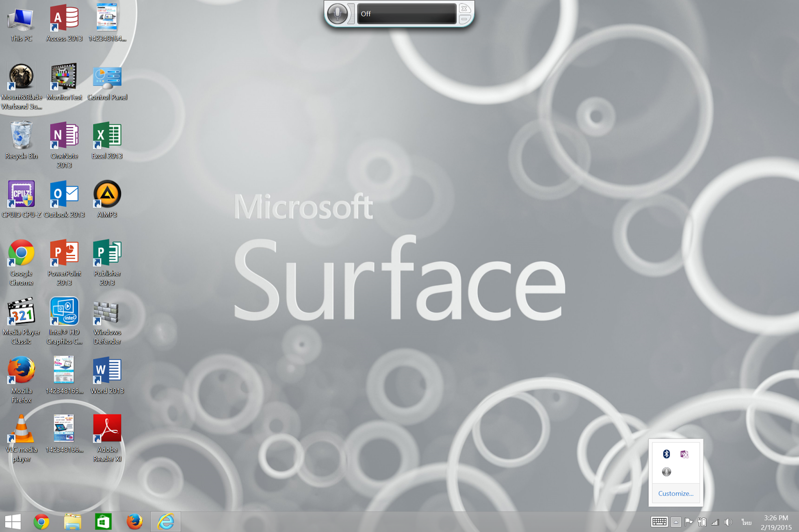Open PowerPoint 2013 desktop shortcut
Image resolution: width=799 pixels, height=532 pixels.
pyautogui.click(x=64, y=263)
